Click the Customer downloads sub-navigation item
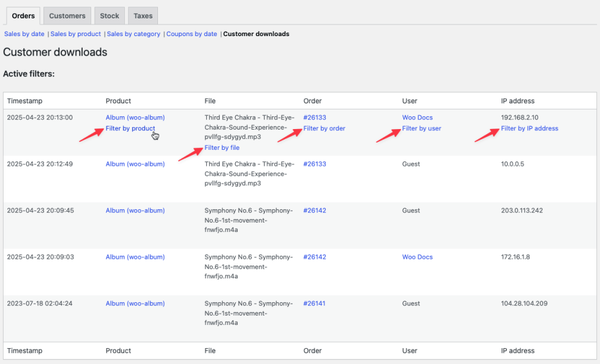Screen dimensions: 600x364 pyautogui.click(x=257, y=34)
